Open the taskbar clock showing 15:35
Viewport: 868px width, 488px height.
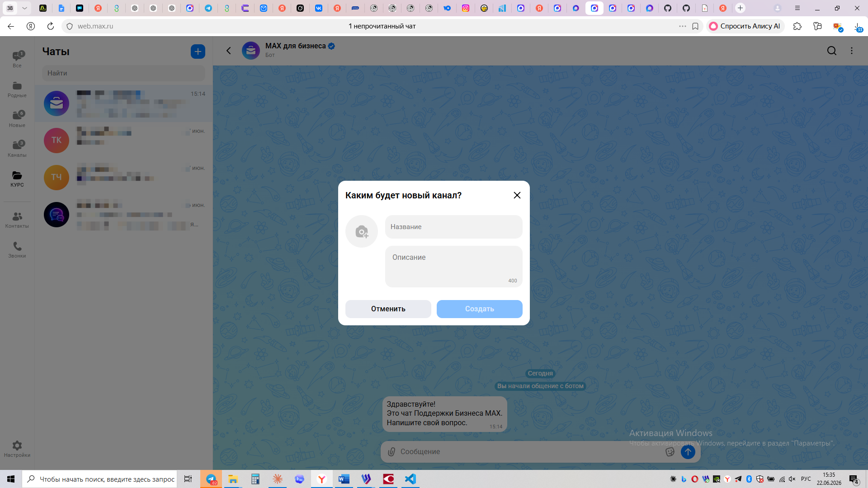tap(829, 479)
